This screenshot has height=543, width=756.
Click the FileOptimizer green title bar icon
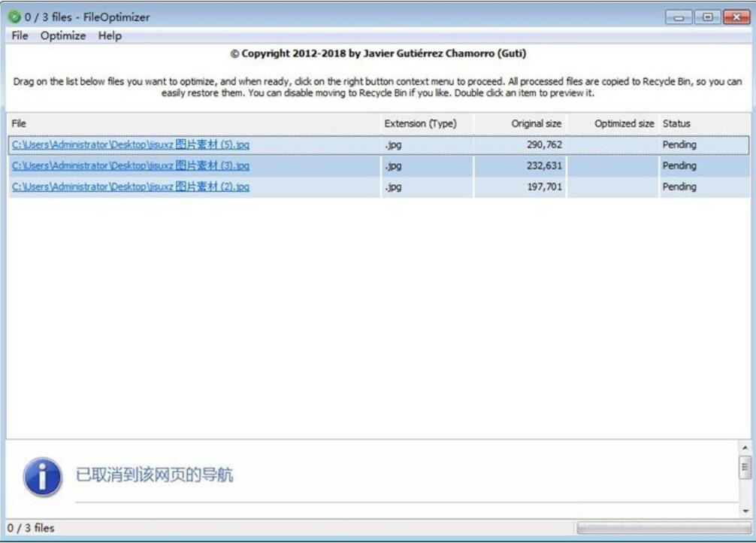click(x=14, y=17)
